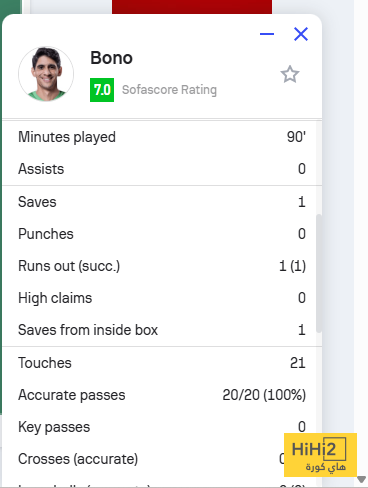
Task: Select the Crosses (accurate) row
Action: coord(162,459)
